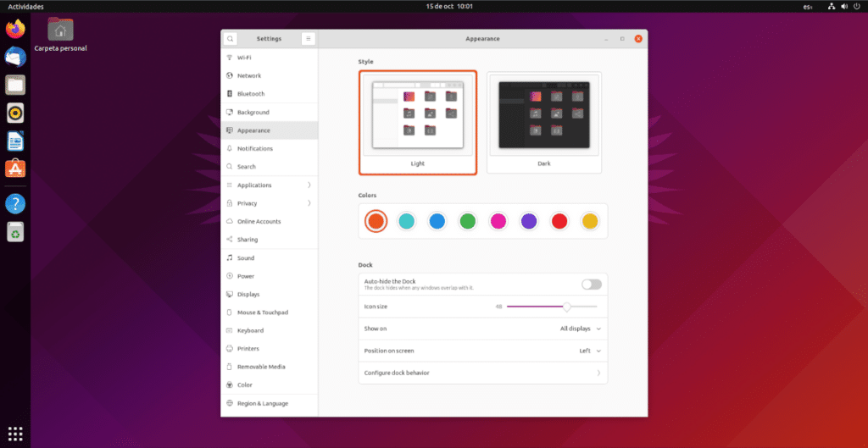The image size is (868, 448).
Task: Click the Notifications bell icon
Action: tap(230, 149)
